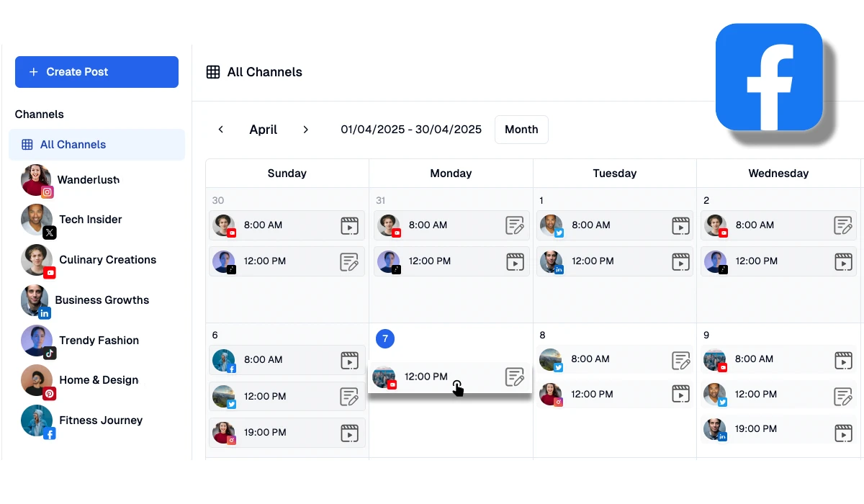Click the large Facebook logo

769,77
